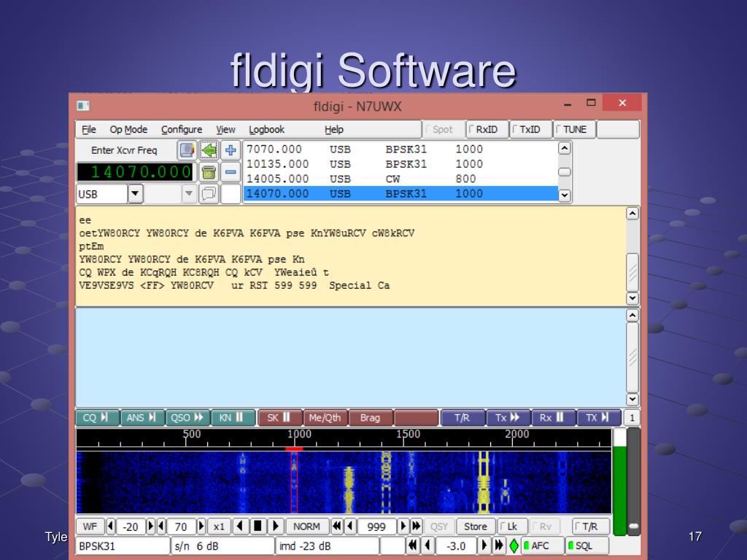Click the blue minus delete-frequency icon
Viewport: 747px width, 560px height.
pyautogui.click(x=231, y=172)
